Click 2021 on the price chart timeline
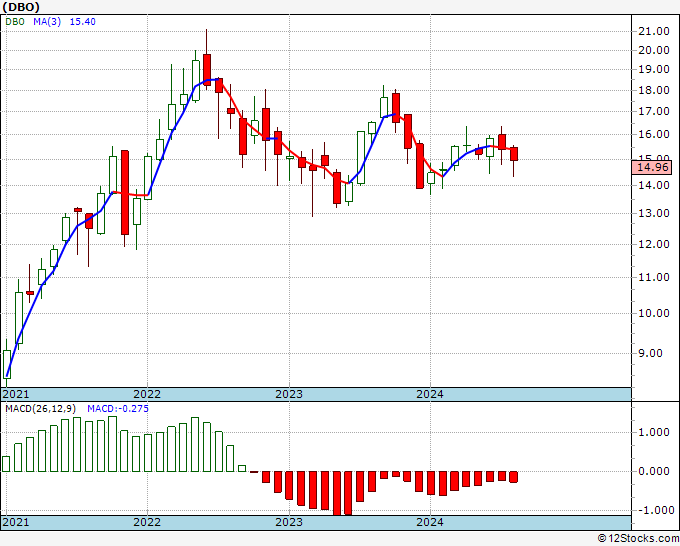Viewport: 680px width, 546px height. (x=16, y=394)
